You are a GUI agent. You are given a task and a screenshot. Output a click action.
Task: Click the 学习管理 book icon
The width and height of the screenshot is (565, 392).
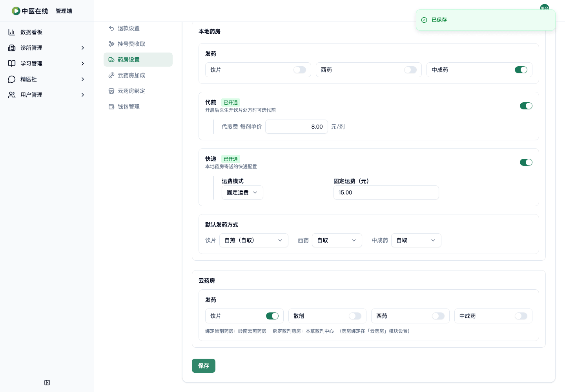[x=12, y=64]
